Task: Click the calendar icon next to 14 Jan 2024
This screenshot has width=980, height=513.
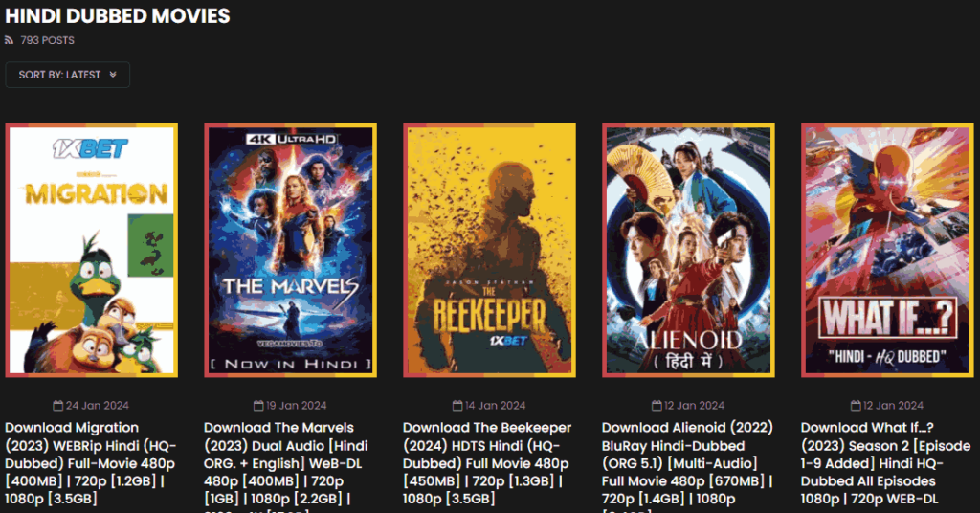Action: point(457,406)
